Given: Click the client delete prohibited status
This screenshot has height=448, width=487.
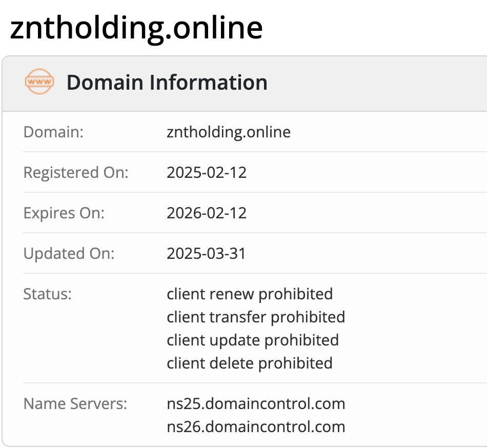Looking at the screenshot, I should (x=250, y=363).
